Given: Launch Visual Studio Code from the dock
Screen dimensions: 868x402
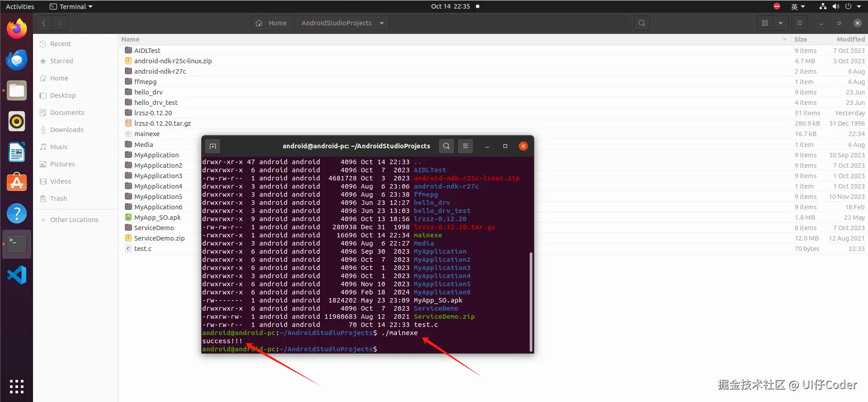Looking at the screenshot, I should [x=17, y=275].
